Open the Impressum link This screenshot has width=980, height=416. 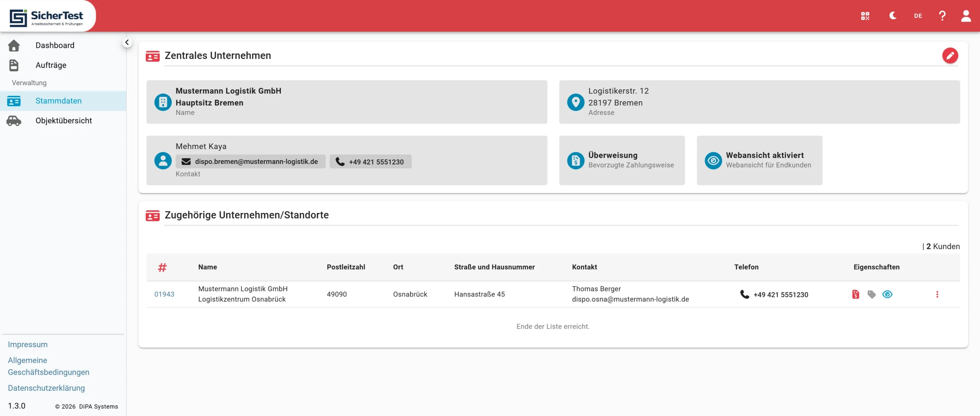28,344
